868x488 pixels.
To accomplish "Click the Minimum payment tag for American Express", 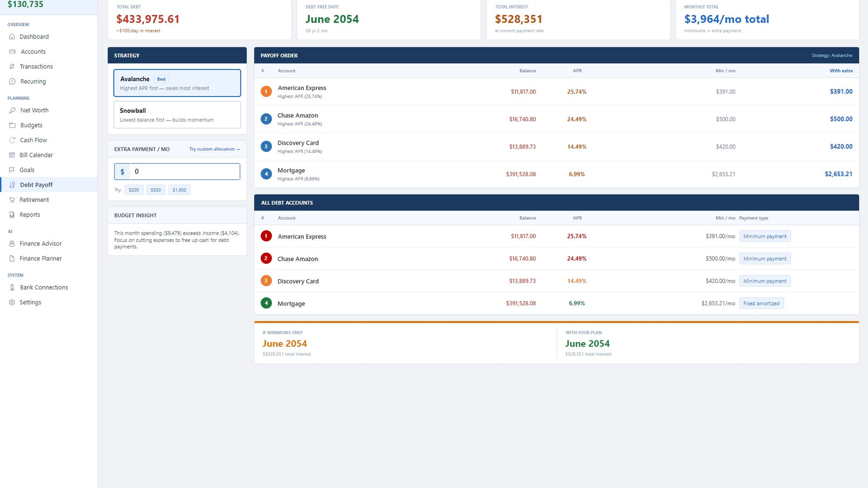I will point(765,236).
